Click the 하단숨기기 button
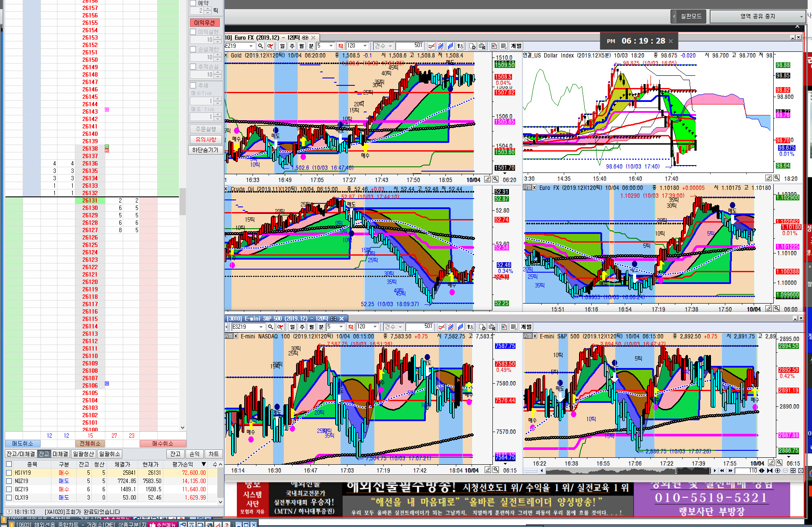 coord(206,150)
